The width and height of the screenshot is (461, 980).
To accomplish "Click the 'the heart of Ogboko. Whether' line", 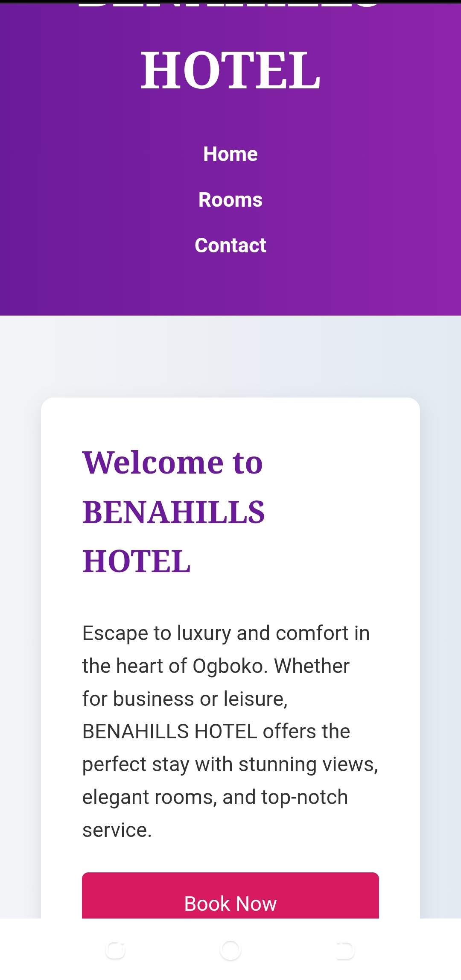I will 216,666.
